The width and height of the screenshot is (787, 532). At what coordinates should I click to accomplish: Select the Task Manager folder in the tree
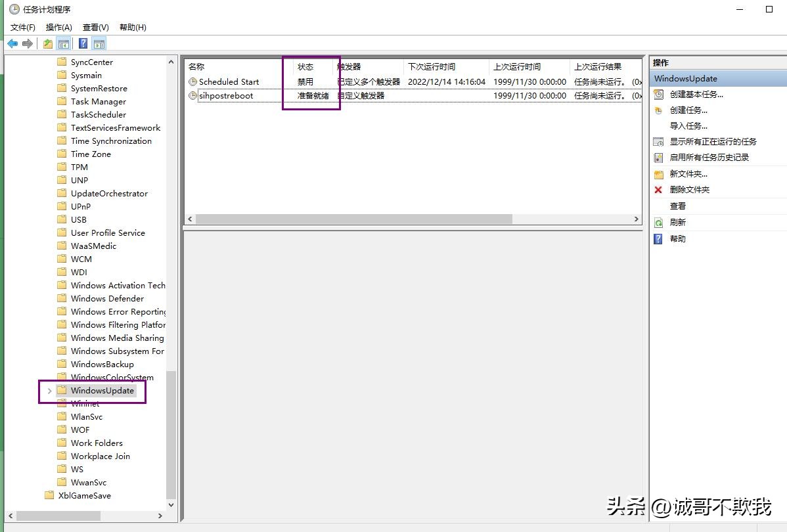[x=99, y=101]
